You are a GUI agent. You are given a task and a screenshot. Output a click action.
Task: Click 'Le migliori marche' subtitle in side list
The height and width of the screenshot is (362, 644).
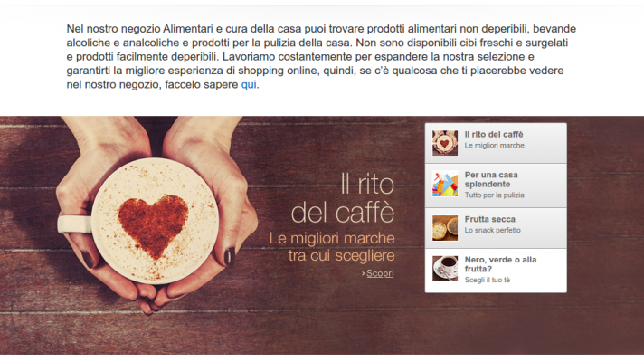pos(494,146)
